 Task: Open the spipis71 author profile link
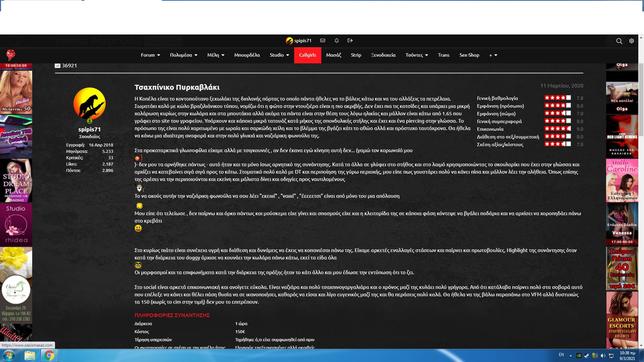90,129
